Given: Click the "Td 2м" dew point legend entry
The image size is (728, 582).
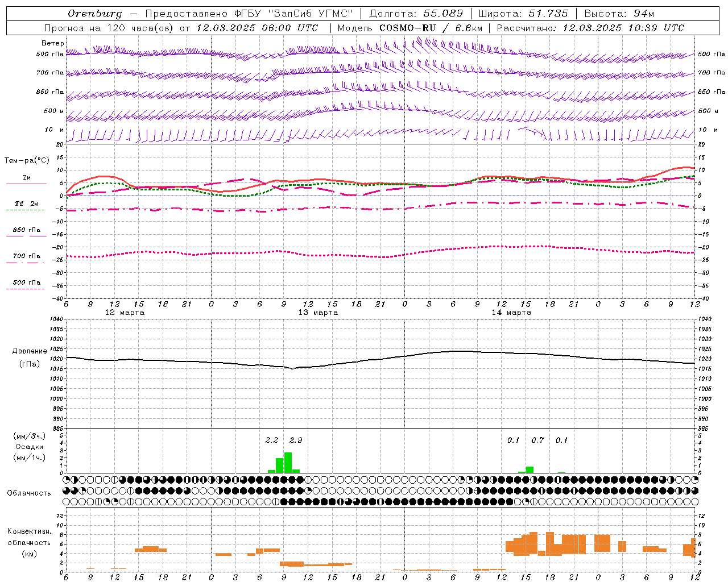Looking at the screenshot, I should coord(26,203).
